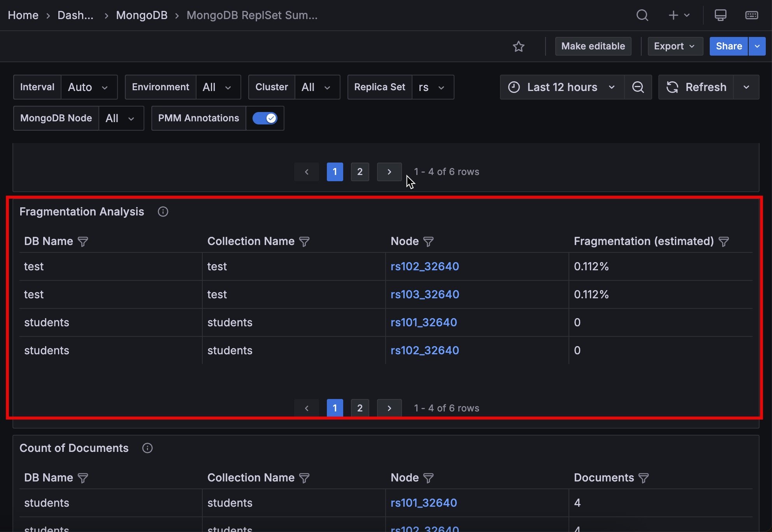Enter TV display mode
The image size is (772, 532).
point(720,15)
